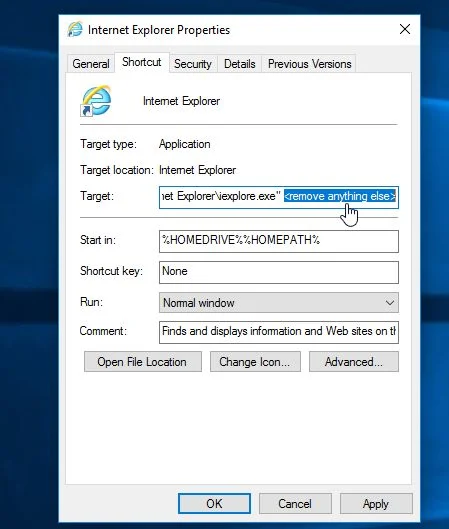Switch to the General tab
449x529 pixels.
tap(91, 64)
